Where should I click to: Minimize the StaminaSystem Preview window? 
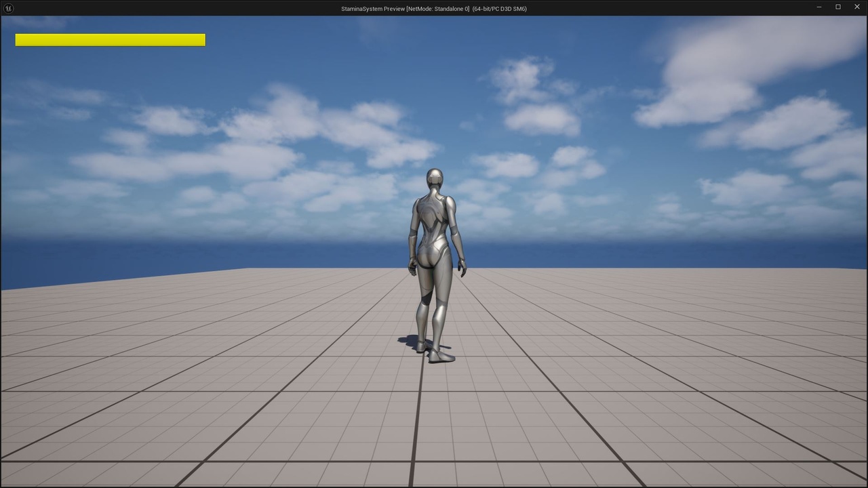coord(819,7)
